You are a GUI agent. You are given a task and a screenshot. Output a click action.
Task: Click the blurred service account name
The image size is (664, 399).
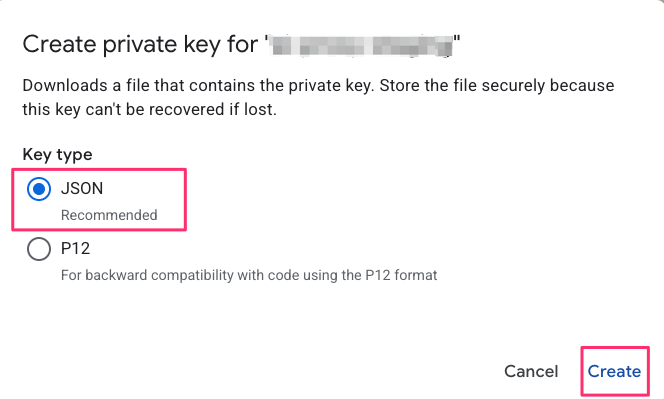361,45
